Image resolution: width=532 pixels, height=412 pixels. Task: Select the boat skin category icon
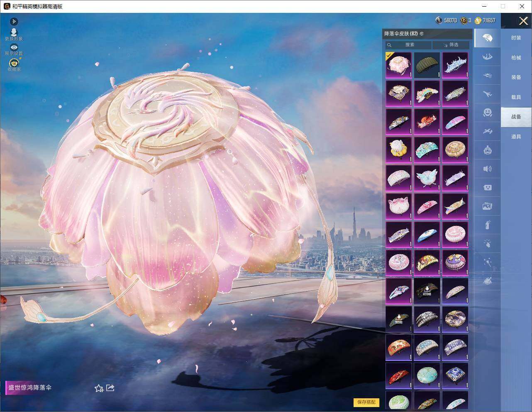click(488, 57)
